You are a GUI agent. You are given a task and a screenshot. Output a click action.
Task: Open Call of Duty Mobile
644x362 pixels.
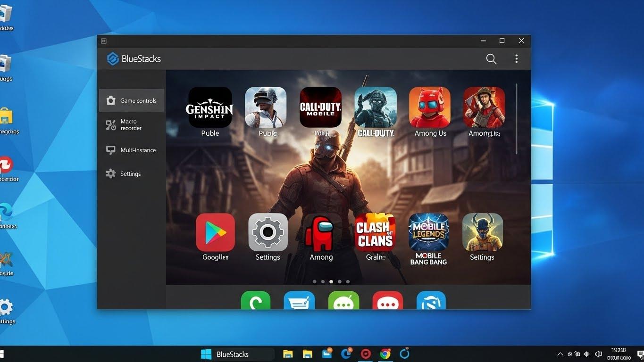tap(320, 107)
